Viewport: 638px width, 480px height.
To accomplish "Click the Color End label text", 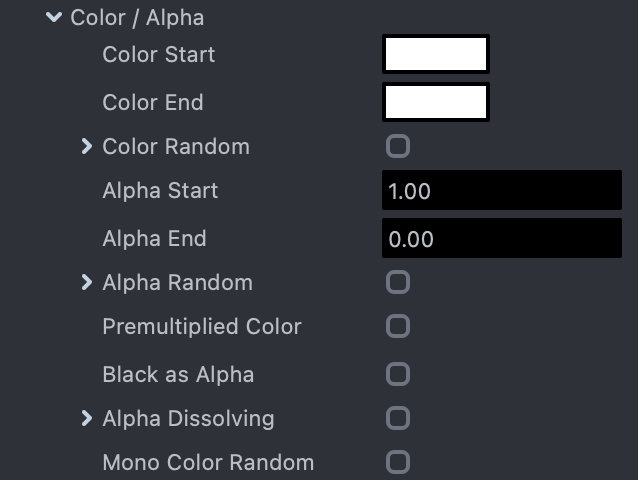I will [152, 103].
